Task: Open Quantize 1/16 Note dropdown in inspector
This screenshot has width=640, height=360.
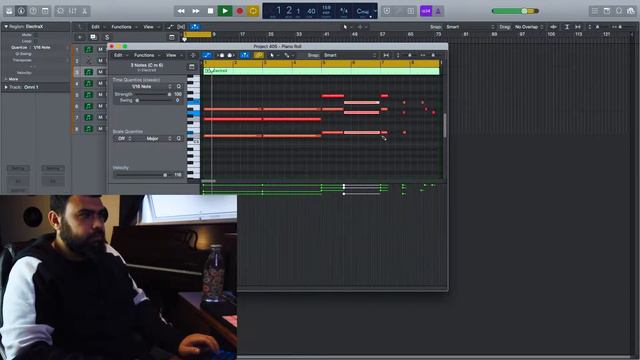Action: [x=42, y=47]
